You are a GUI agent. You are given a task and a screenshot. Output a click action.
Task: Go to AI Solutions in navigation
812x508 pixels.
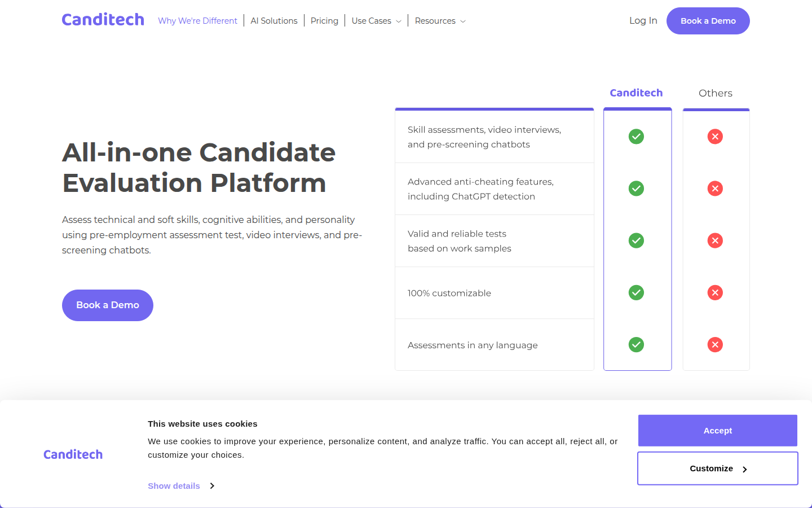[274, 21]
